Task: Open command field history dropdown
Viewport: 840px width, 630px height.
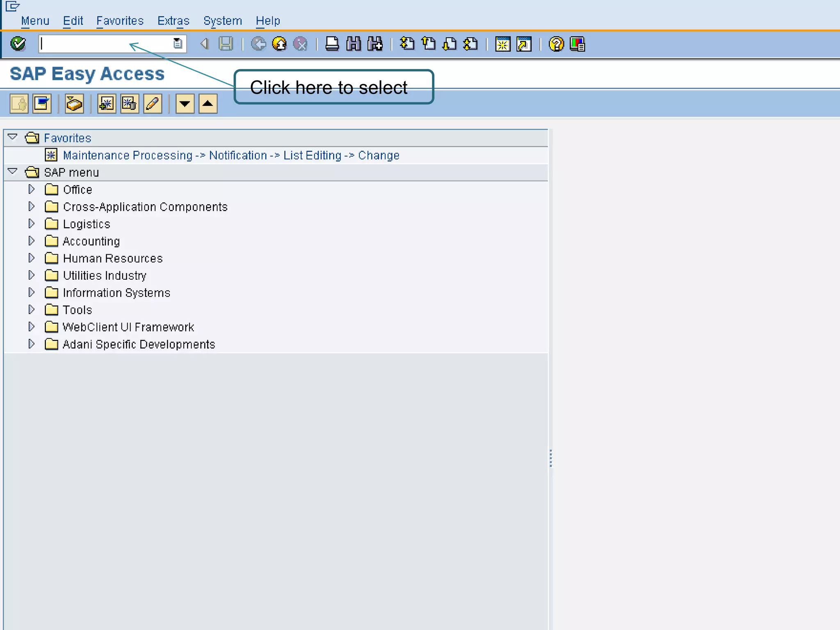Action: pos(178,43)
